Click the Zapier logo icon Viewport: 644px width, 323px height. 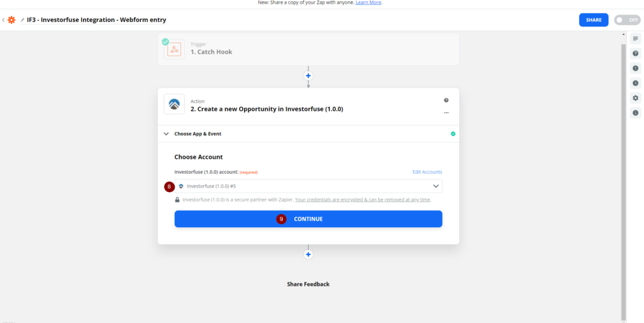11,20
